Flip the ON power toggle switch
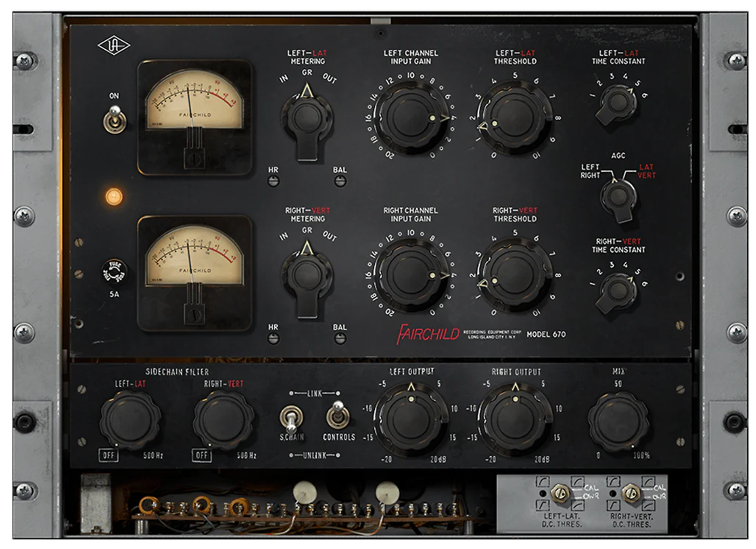 [115, 119]
